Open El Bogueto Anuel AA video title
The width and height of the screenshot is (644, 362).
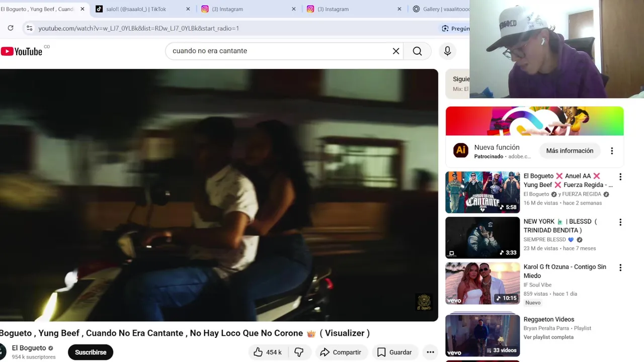point(568,180)
